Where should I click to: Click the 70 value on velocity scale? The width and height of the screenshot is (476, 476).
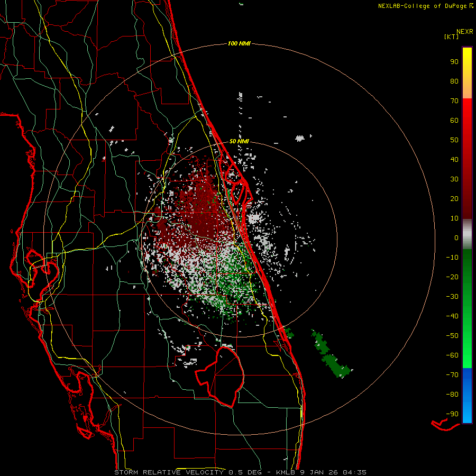click(x=454, y=101)
